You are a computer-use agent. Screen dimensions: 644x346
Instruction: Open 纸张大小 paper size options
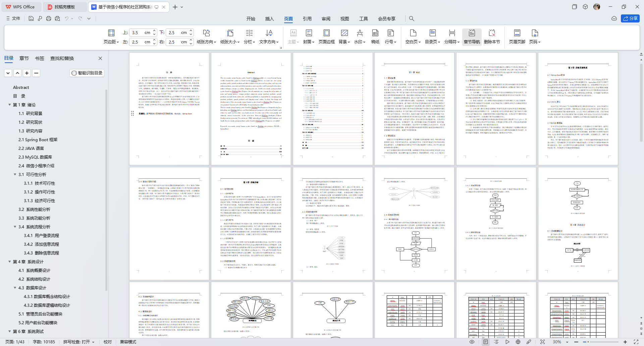coord(230,37)
